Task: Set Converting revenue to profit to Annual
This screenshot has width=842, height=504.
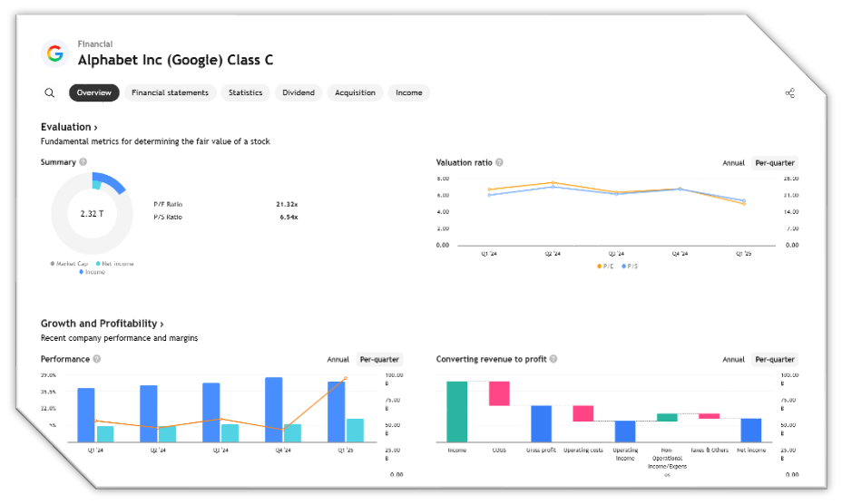Action: click(x=733, y=359)
